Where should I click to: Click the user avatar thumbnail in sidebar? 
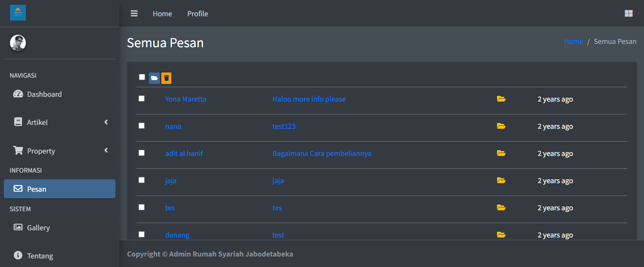(18, 43)
